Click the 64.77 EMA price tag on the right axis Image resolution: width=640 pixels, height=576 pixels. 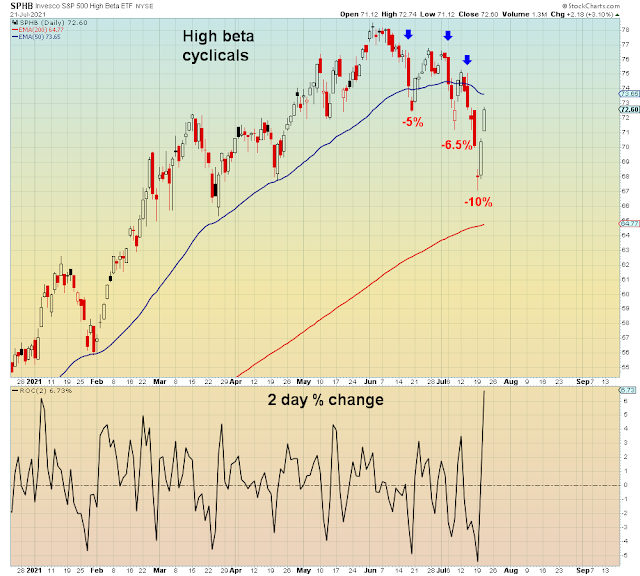click(x=629, y=223)
